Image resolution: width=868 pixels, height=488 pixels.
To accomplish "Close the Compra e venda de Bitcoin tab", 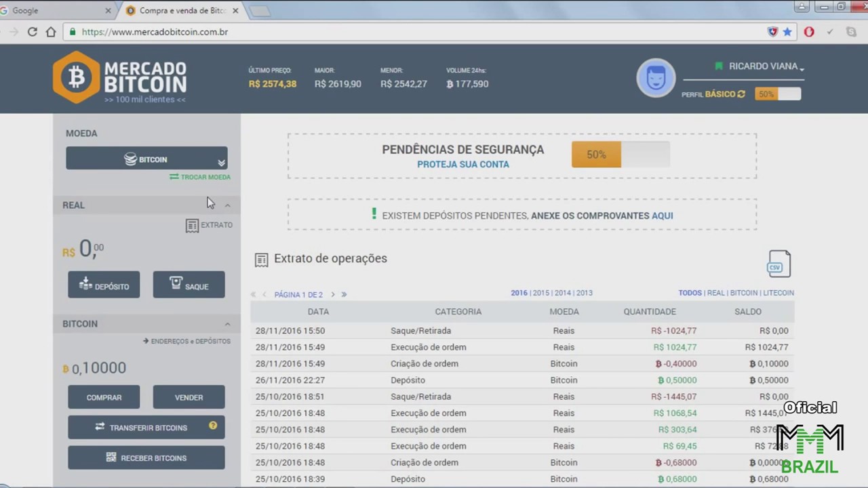I will click(x=235, y=11).
